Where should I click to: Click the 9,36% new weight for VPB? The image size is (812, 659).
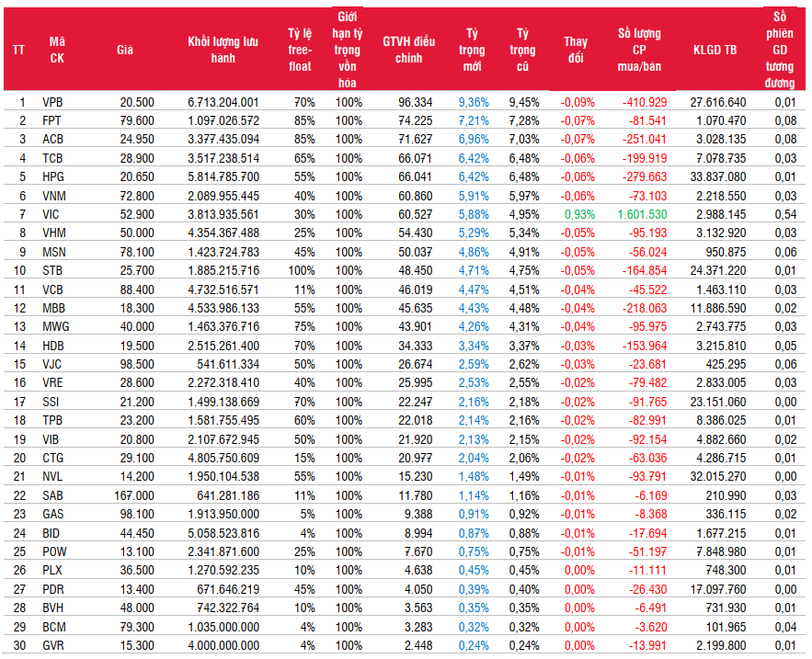tap(474, 102)
